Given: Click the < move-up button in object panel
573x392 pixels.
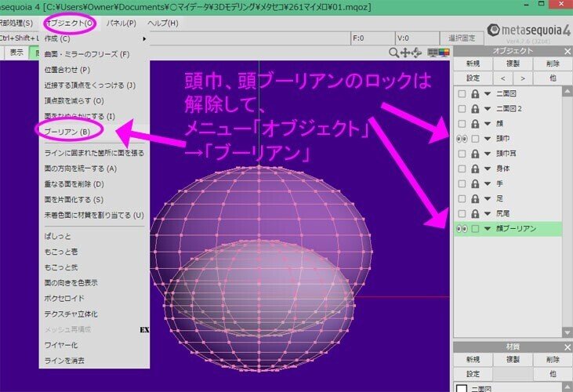Looking at the screenshot, I should (x=502, y=78).
